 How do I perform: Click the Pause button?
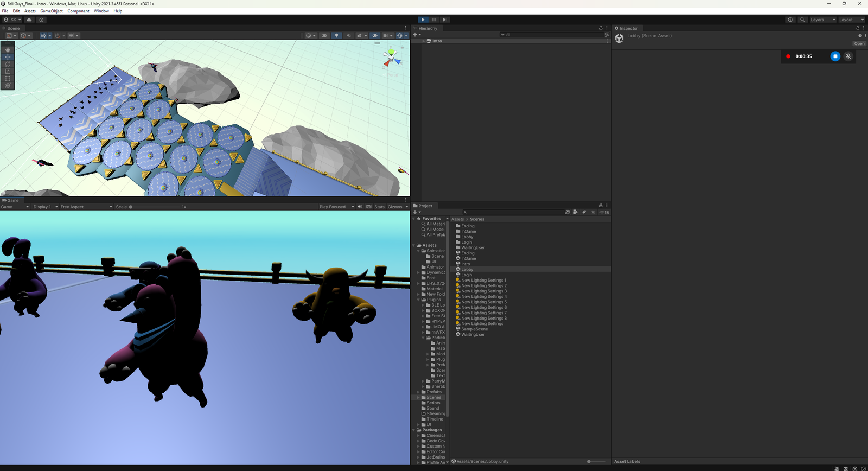(434, 20)
